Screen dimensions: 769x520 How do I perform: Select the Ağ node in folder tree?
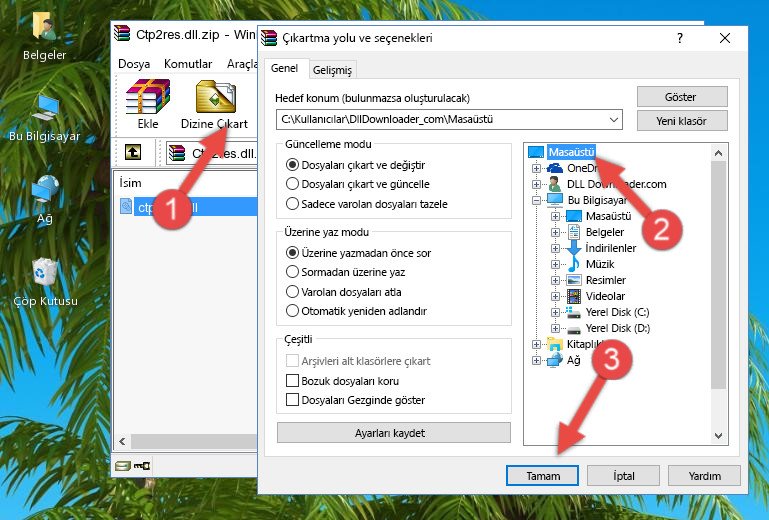(564, 361)
